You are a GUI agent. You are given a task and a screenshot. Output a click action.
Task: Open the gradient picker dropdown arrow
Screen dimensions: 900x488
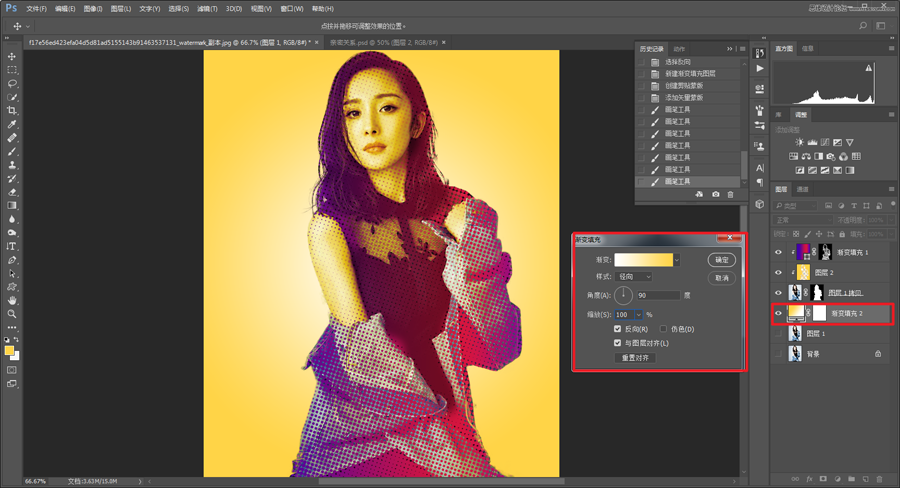coord(677,260)
